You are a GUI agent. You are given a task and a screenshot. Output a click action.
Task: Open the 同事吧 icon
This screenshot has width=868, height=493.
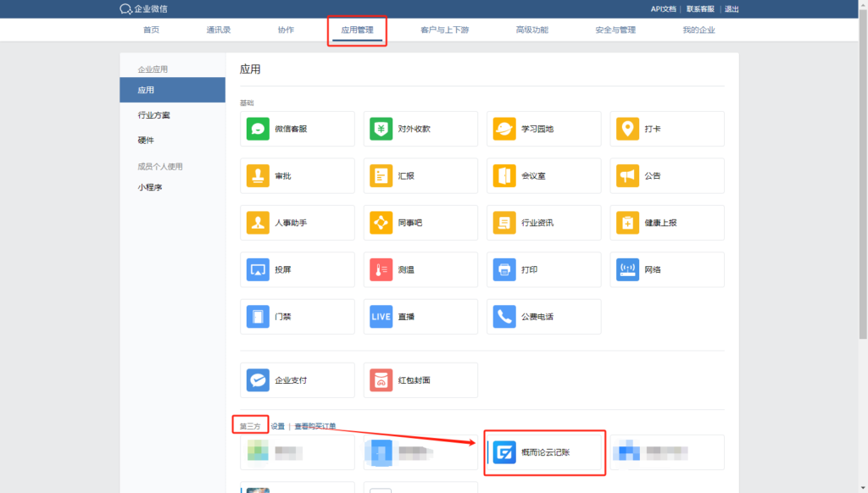(x=381, y=223)
